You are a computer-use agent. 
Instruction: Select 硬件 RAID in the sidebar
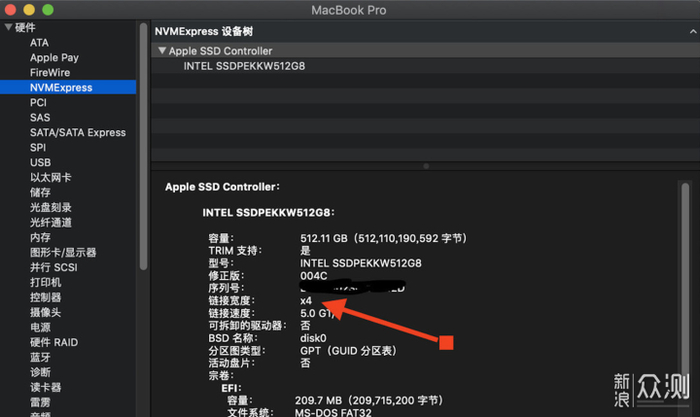click(54, 342)
